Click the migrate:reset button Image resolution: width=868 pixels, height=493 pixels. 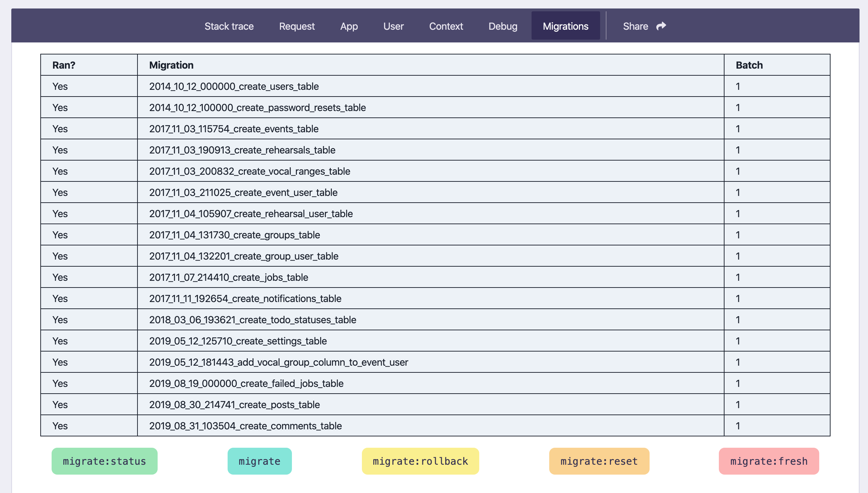(x=599, y=461)
